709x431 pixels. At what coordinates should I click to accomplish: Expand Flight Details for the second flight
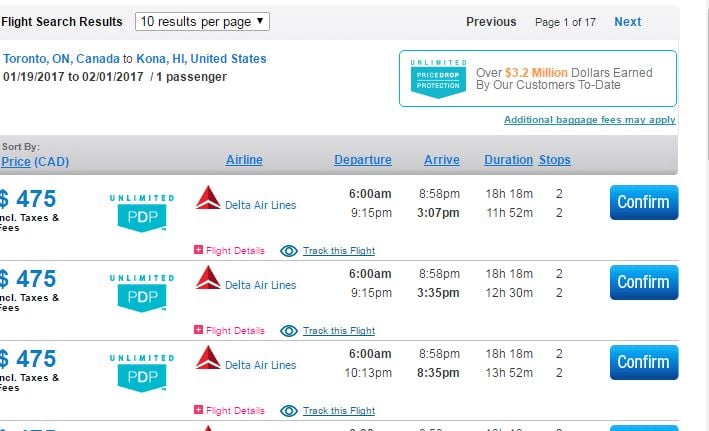(229, 330)
